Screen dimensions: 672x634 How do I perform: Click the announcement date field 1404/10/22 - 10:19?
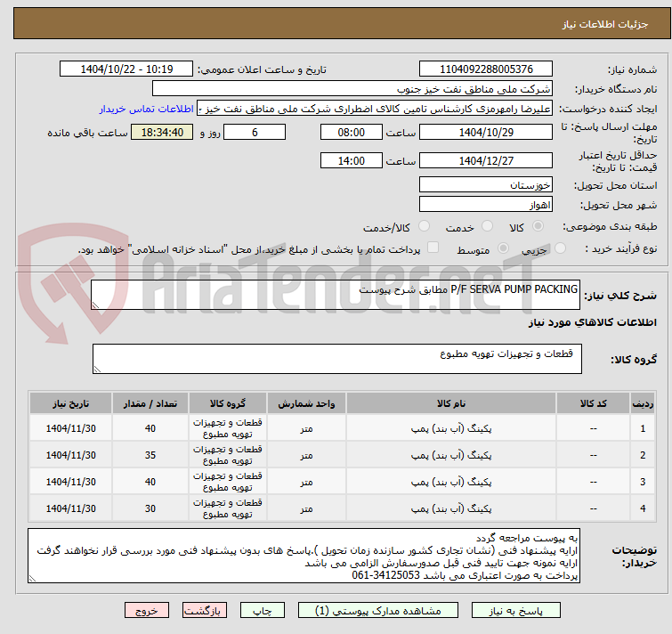click(126, 69)
